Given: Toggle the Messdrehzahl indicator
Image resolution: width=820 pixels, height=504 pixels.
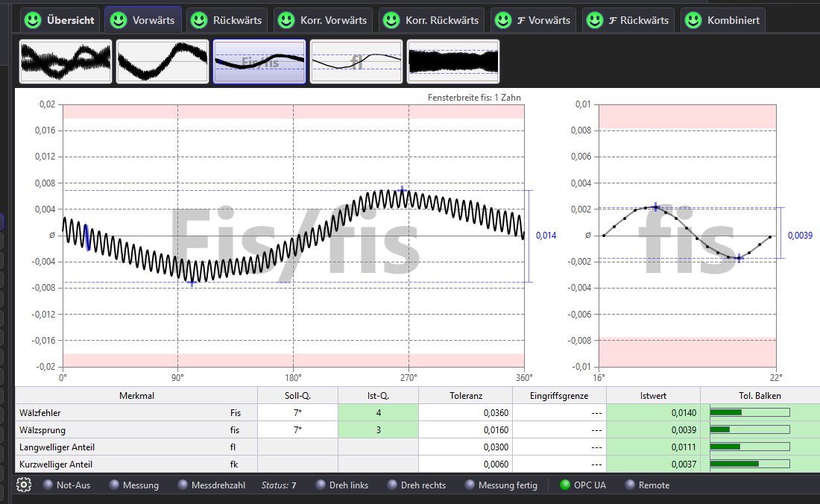Looking at the screenshot, I should [x=183, y=485].
